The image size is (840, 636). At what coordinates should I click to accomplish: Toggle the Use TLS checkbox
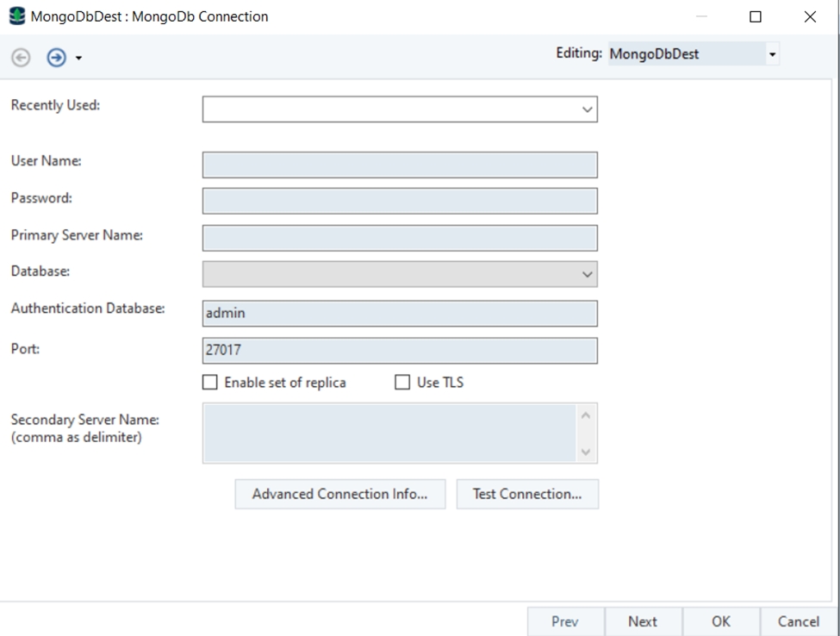pyautogui.click(x=402, y=382)
